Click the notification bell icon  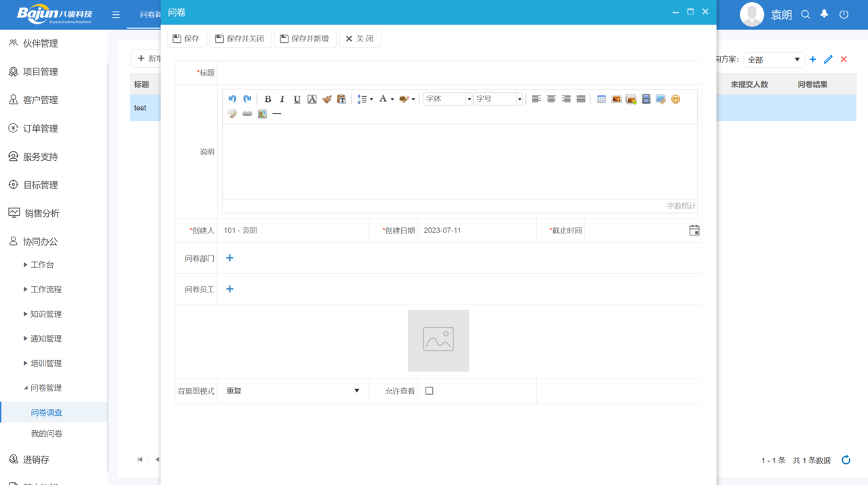pyautogui.click(x=824, y=14)
